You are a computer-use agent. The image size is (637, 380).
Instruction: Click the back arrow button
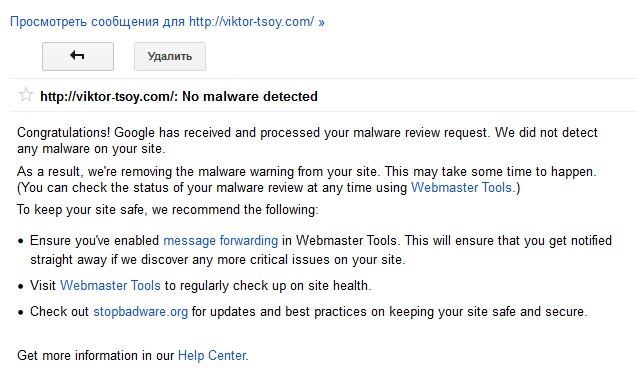tap(78, 56)
